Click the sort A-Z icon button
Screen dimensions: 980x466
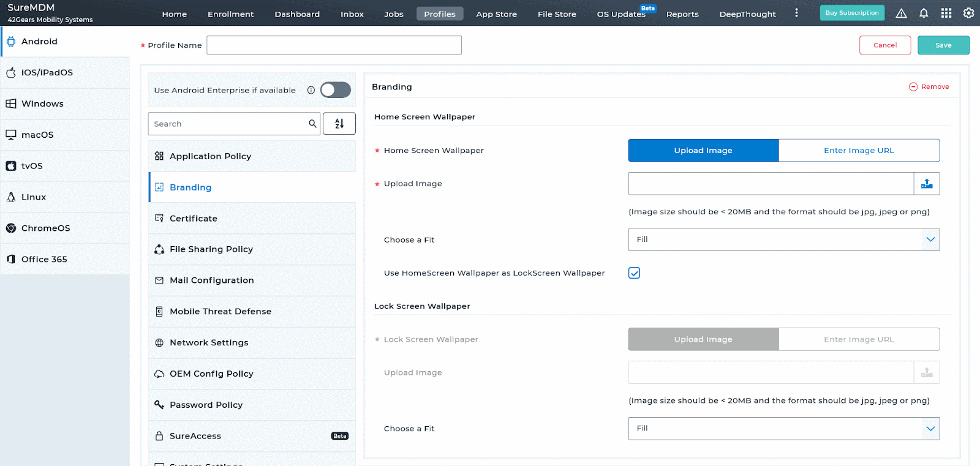[339, 124]
